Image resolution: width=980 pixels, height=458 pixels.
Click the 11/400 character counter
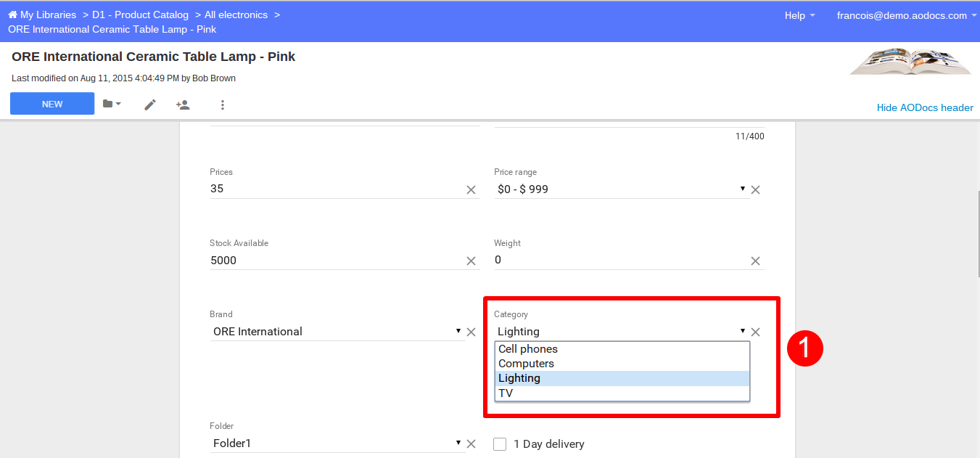click(x=749, y=136)
